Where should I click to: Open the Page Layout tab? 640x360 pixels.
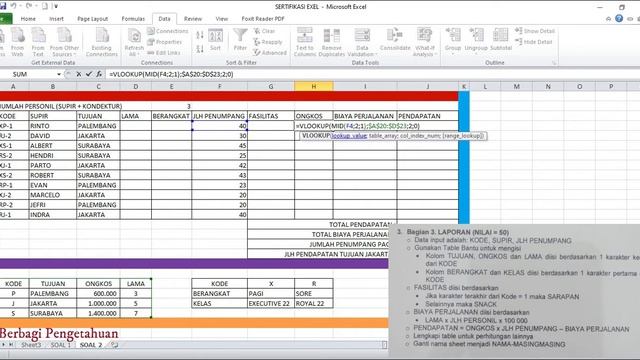(93, 19)
